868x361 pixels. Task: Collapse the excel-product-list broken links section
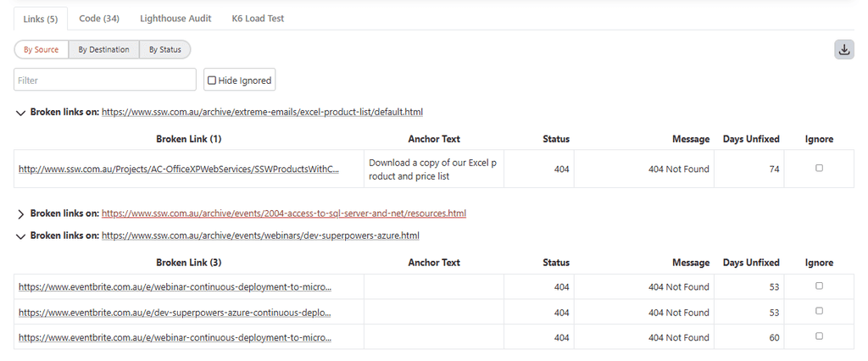[20, 113]
